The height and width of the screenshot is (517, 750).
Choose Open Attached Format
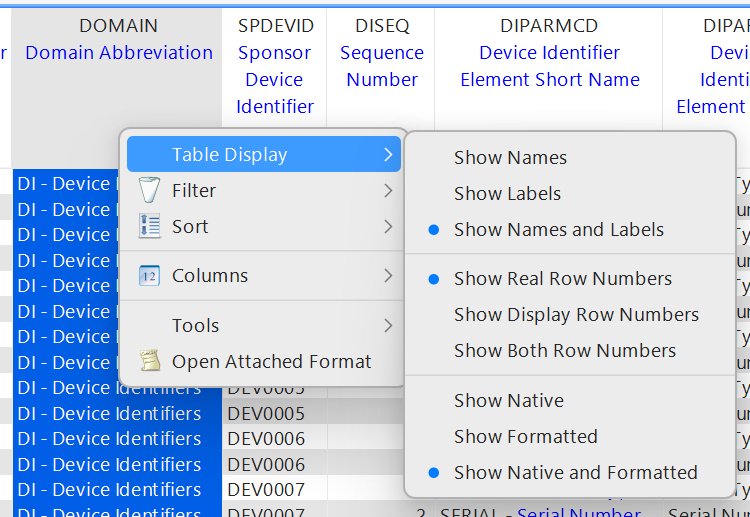tap(264, 361)
